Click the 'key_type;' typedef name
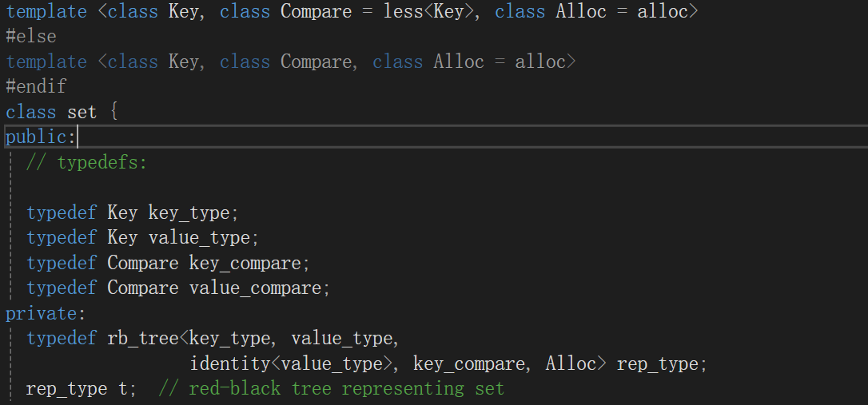This screenshot has width=868, height=405. point(193,212)
